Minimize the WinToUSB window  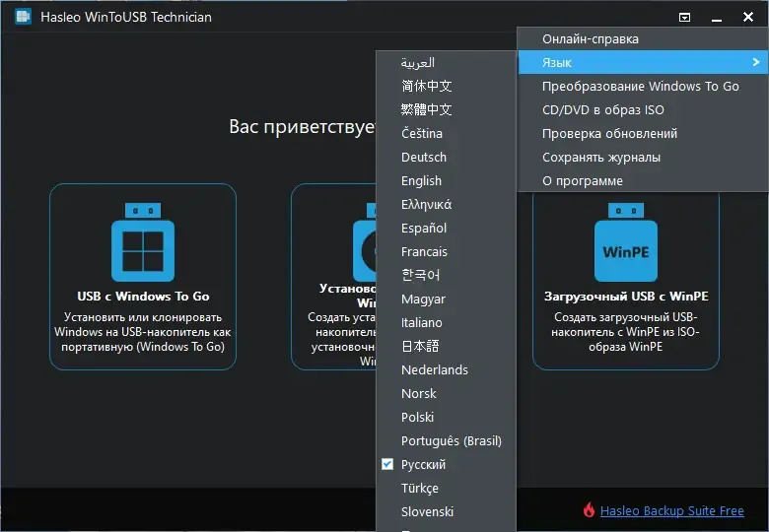pos(717,18)
